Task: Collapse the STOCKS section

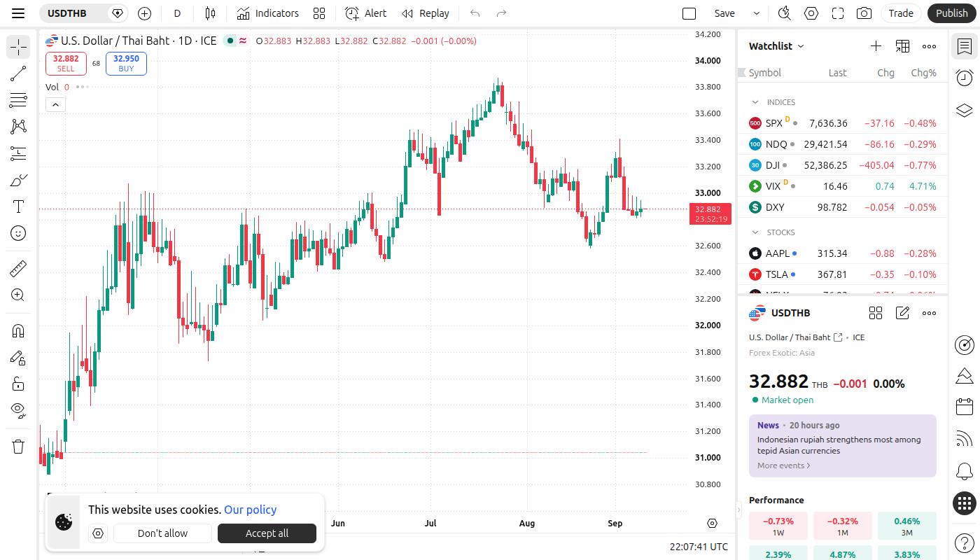Action: click(755, 232)
